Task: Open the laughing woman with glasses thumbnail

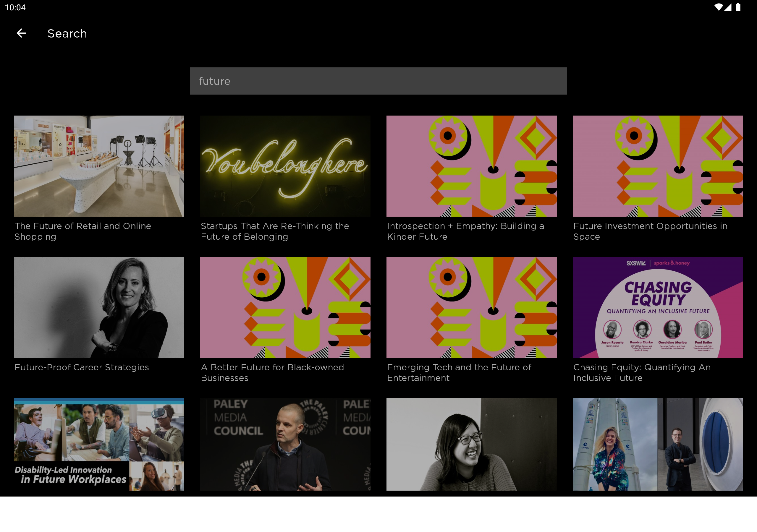Action: (471, 444)
